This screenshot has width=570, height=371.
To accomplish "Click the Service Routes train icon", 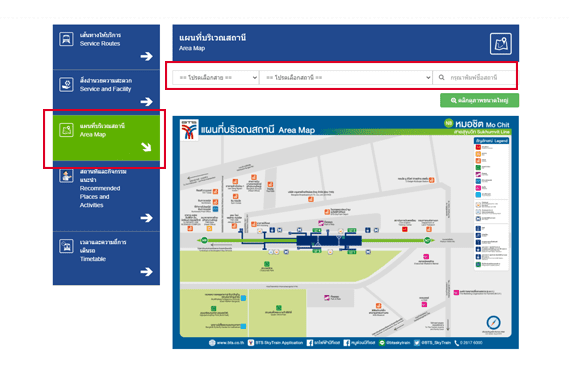I will tap(66, 39).
